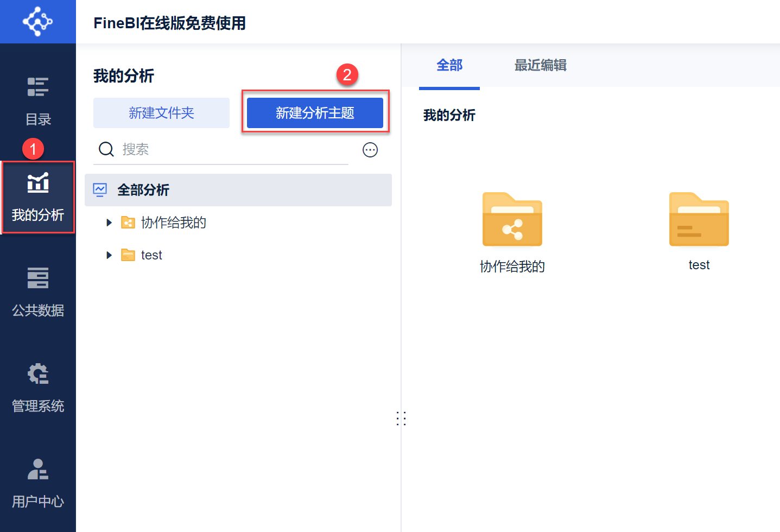Image resolution: width=780 pixels, height=532 pixels.
Task: Select the 全部分析 tree row
Action: (238, 190)
